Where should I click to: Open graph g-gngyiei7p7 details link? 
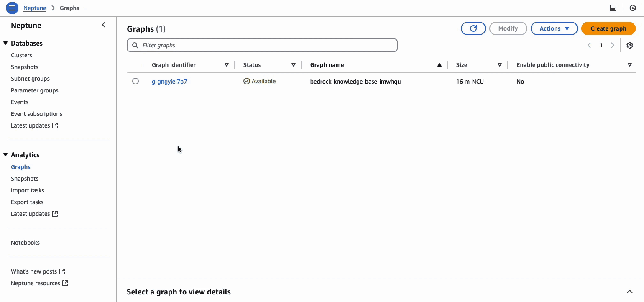pyautogui.click(x=169, y=81)
